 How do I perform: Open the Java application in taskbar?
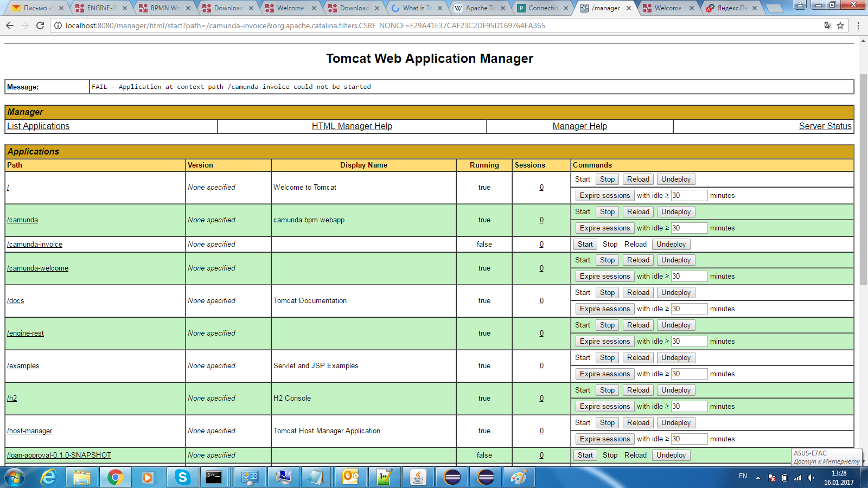(x=418, y=478)
